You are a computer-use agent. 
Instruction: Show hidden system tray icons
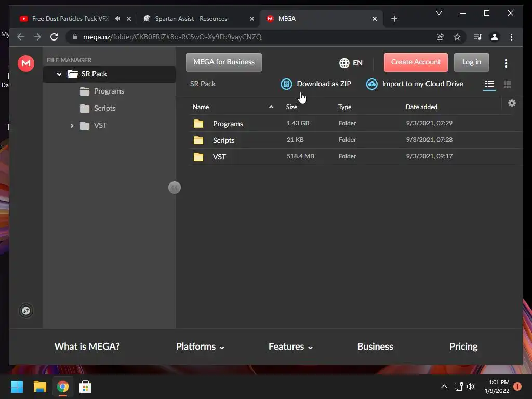(x=444, y=387)
